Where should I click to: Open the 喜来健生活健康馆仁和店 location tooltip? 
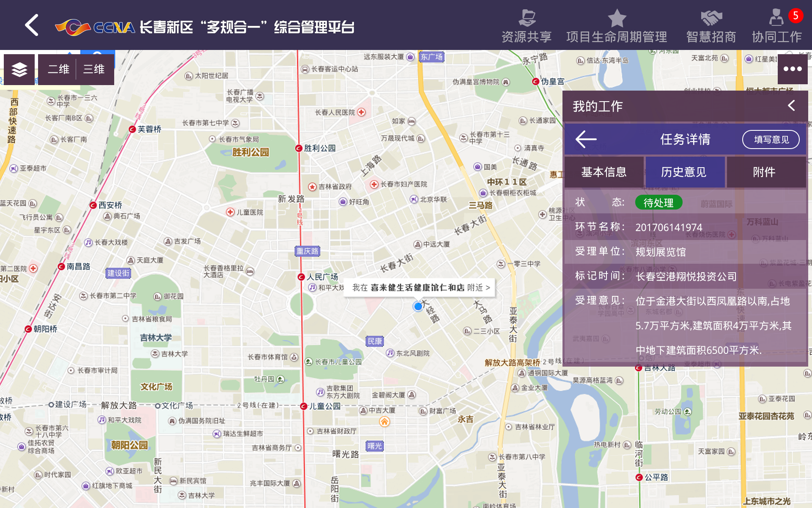coord(420,288)
